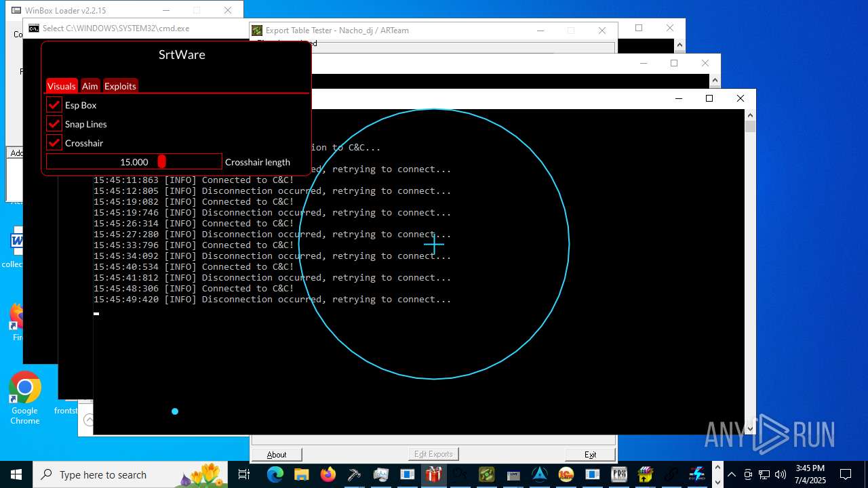Viewport: 868px width, 488px height.
Task: Click the taskbar search box
Action: 131,474
